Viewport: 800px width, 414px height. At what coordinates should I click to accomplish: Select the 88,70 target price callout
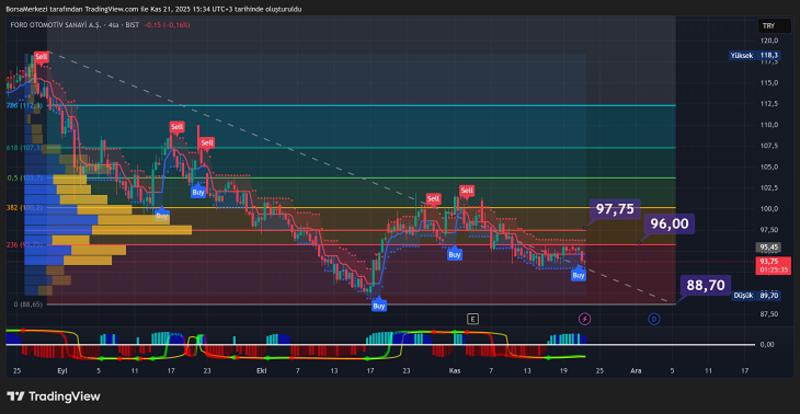coord(705,285)
